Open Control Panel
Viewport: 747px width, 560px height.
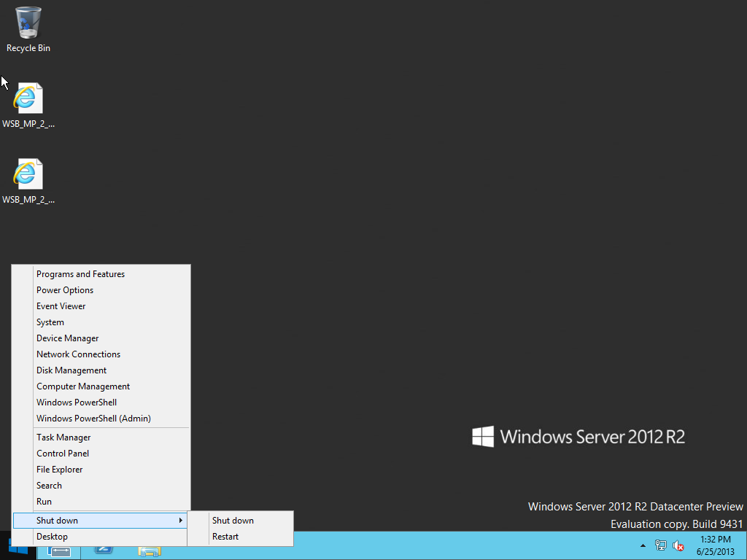coord(101,454)
